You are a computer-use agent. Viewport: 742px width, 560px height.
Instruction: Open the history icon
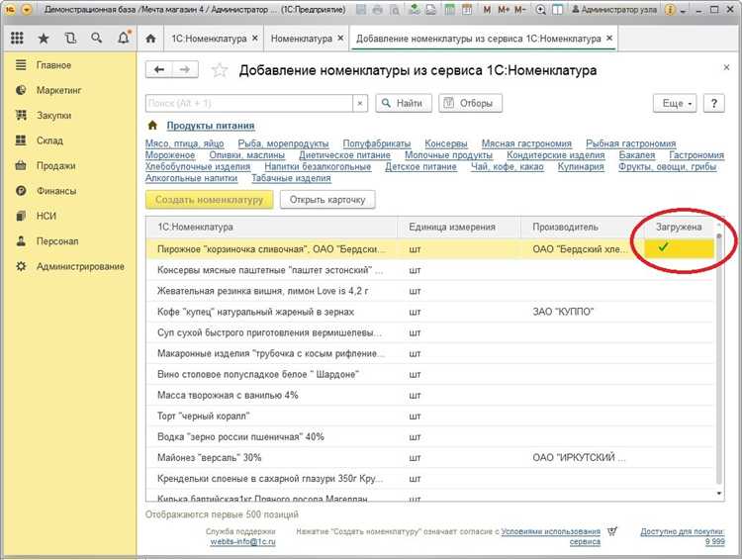70,39
